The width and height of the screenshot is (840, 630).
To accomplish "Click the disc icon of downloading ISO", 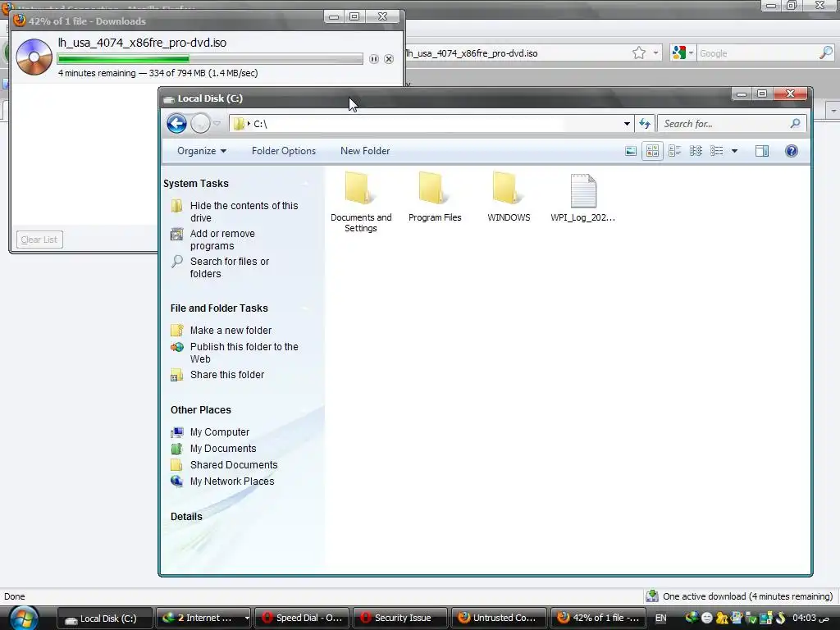I will pyautogui.click(x=34, y=57).
